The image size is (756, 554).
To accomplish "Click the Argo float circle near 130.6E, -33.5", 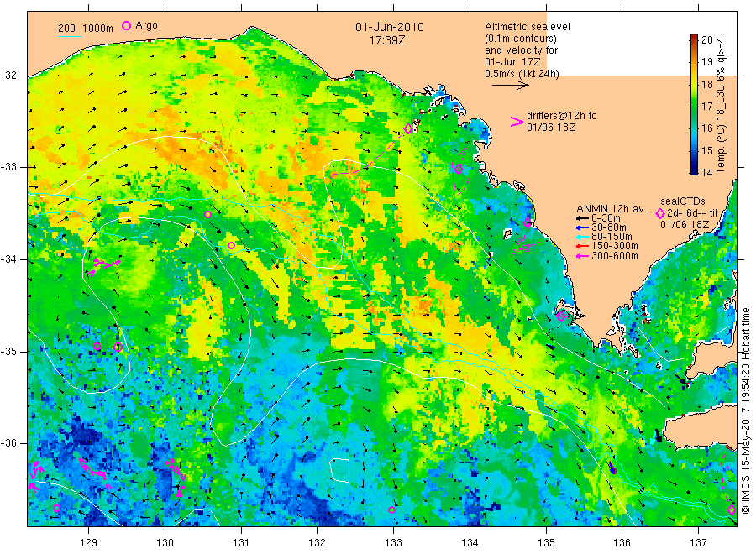I will click(x=207, y=214).
